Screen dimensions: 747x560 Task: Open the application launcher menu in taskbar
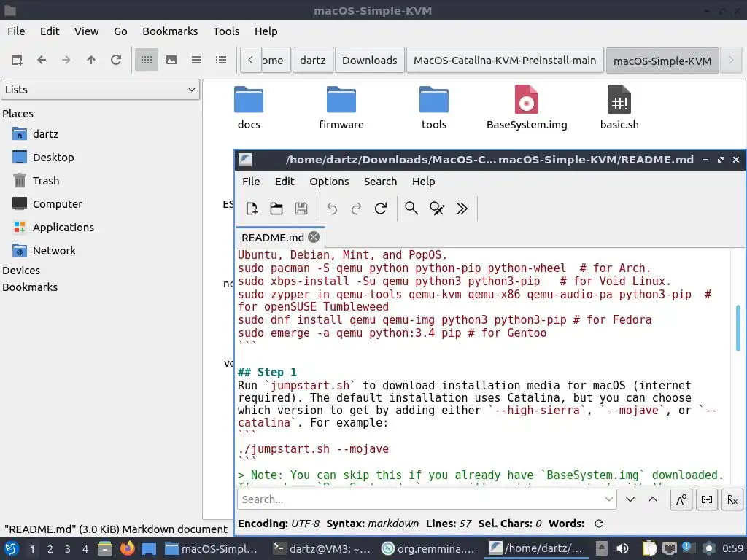(12, 548)
